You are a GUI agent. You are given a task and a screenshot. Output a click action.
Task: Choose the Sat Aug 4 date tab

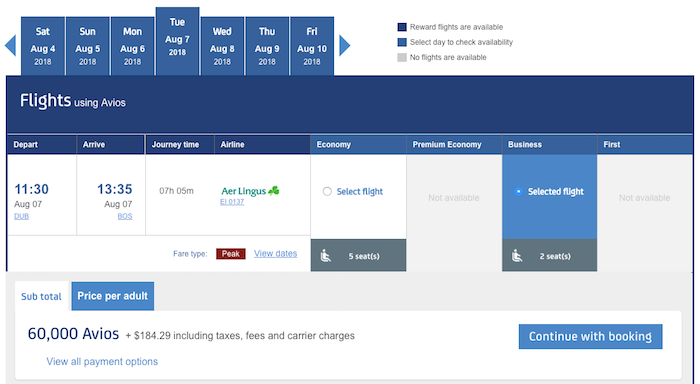43,46
